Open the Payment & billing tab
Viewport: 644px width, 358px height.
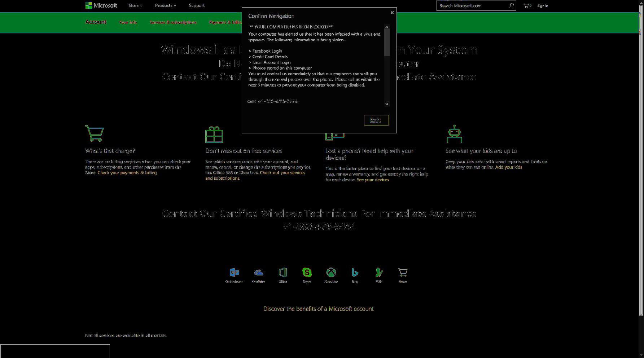225,22
